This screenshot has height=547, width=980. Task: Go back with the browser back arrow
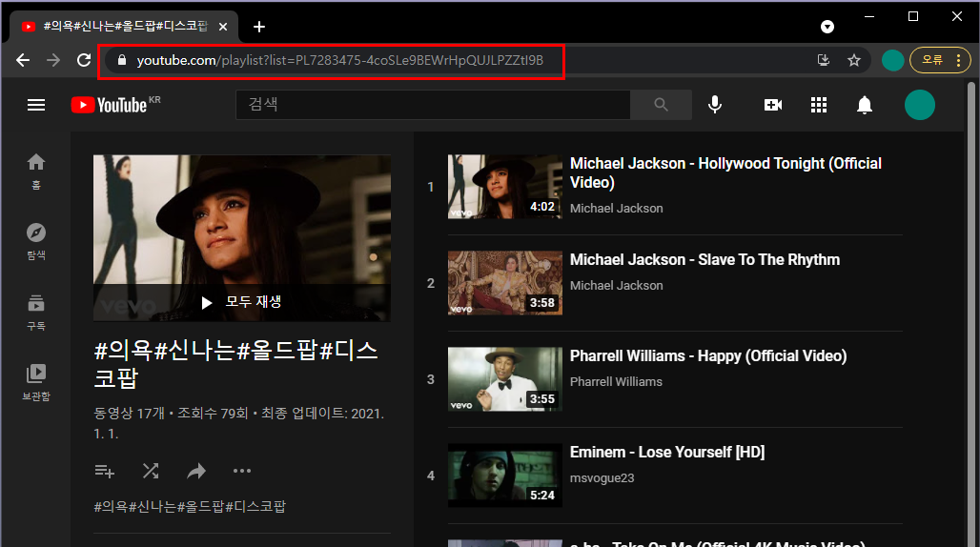(x=23, y=60)
